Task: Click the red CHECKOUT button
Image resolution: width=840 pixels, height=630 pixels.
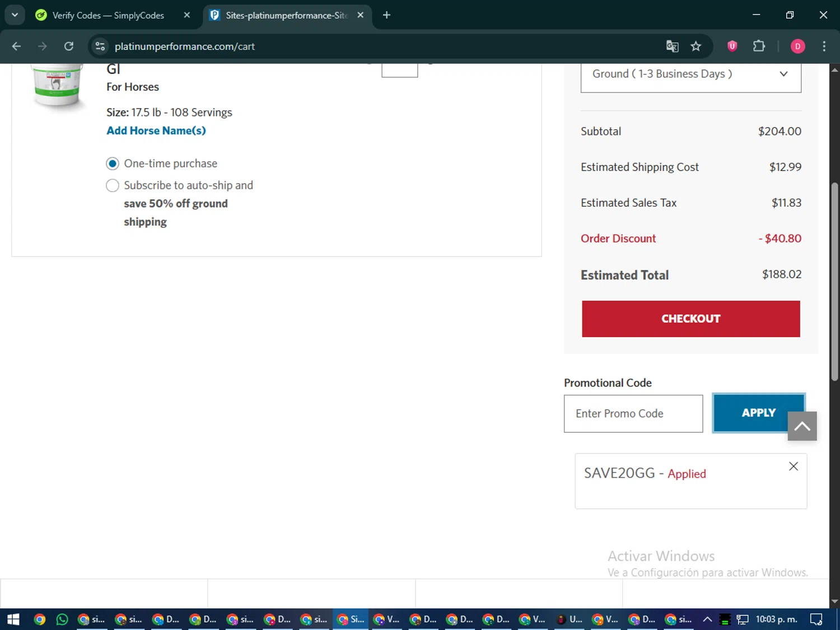Action: click(x=690, y=319)
